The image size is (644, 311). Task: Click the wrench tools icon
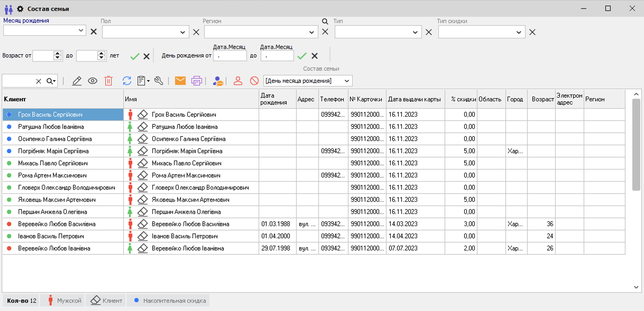coord(159,81)
